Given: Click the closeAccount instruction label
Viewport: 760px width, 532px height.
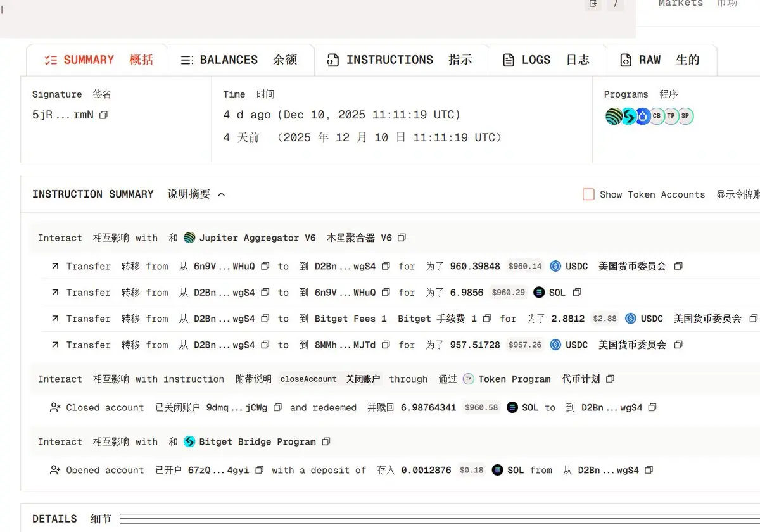Looking at the screenshot, I should click(x=308, y=379).
